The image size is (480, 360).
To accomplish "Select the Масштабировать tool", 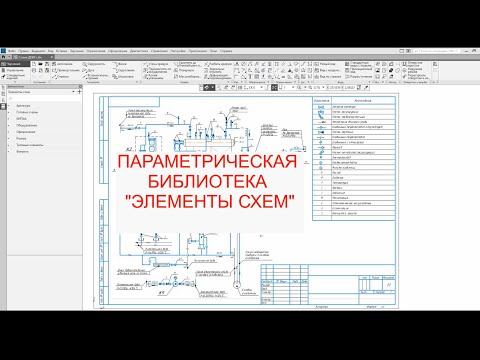I will [187, 77].
